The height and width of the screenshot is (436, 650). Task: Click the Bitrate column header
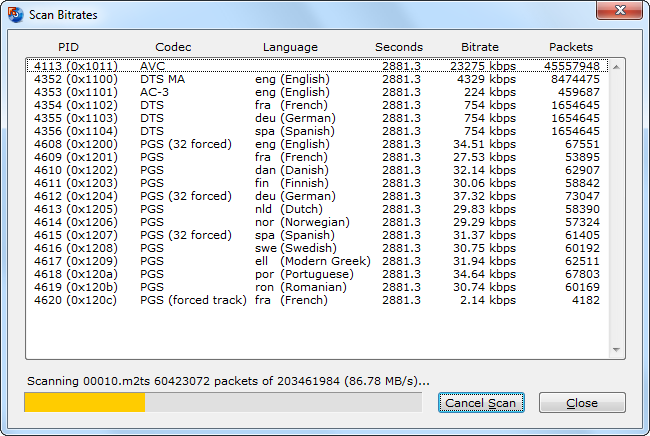480,47
